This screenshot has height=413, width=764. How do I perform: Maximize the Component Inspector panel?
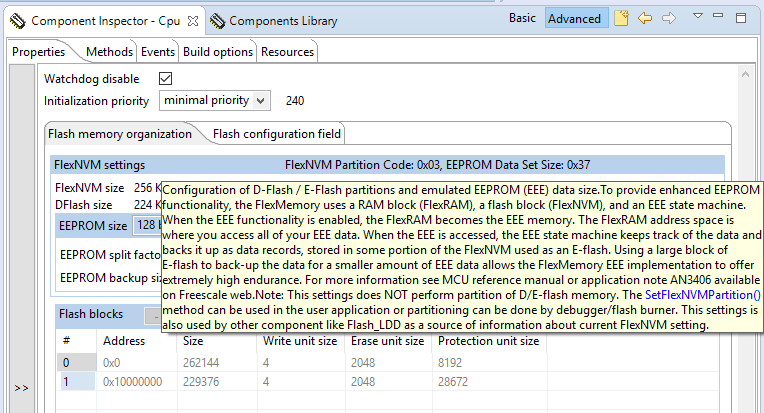(x=741, y=18)
